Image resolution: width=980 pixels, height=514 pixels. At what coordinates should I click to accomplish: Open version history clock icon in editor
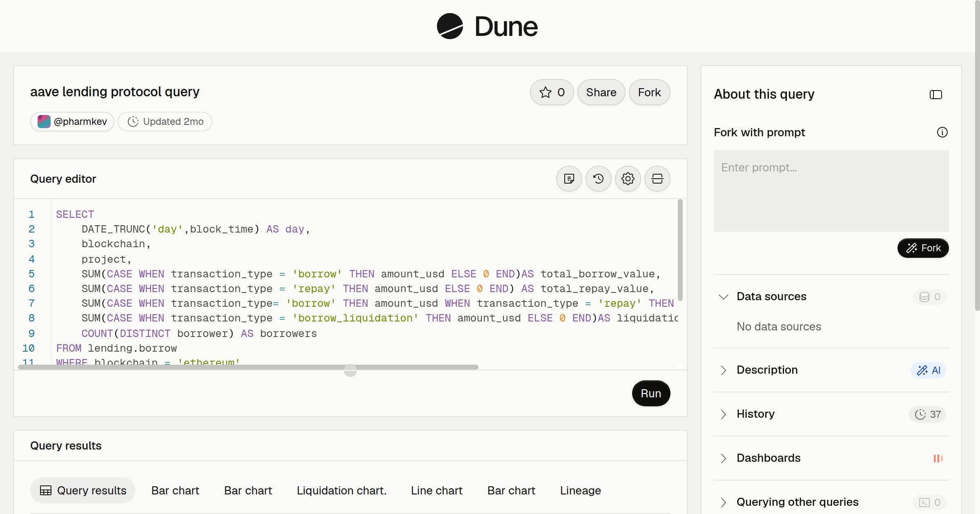pos(598,179)
